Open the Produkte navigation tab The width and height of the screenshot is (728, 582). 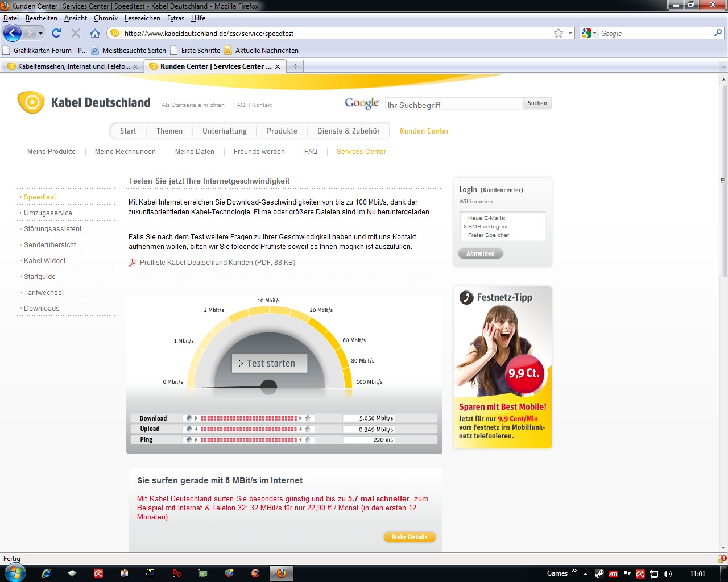point(282,131)
